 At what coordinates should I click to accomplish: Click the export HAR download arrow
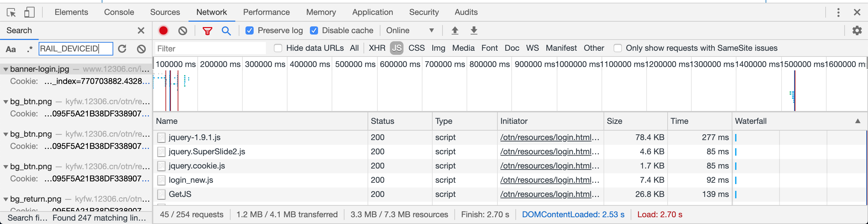click(474, 30)
